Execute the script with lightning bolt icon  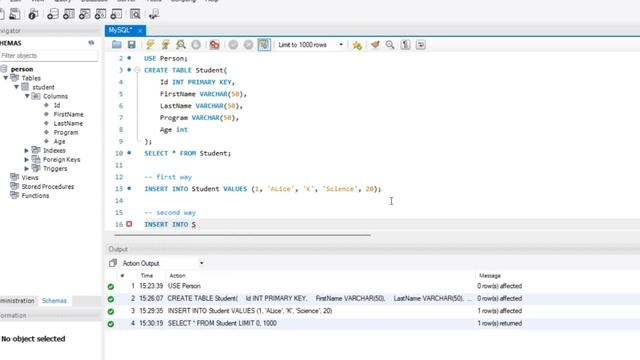coord(150,44)
